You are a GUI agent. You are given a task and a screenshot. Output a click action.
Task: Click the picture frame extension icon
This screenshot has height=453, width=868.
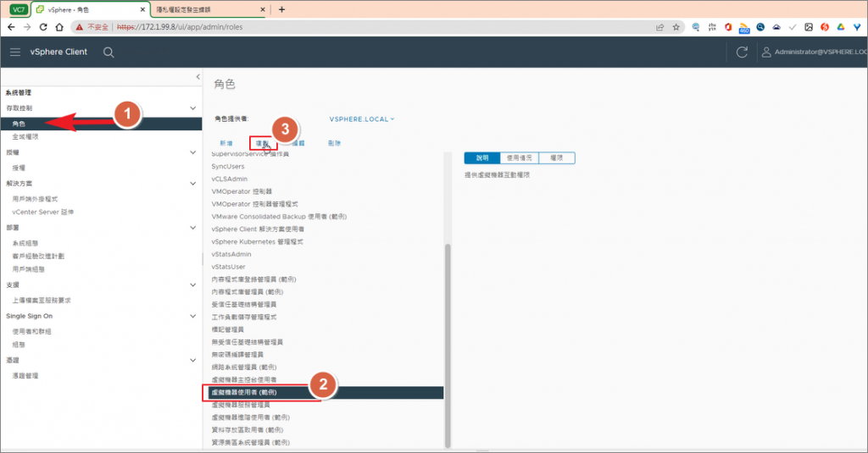point(809,26)
